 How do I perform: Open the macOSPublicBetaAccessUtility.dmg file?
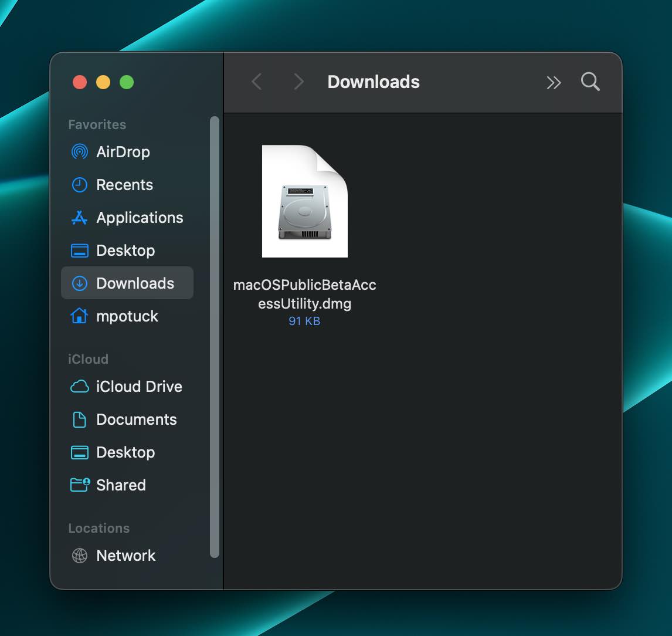tap(304, 201)
